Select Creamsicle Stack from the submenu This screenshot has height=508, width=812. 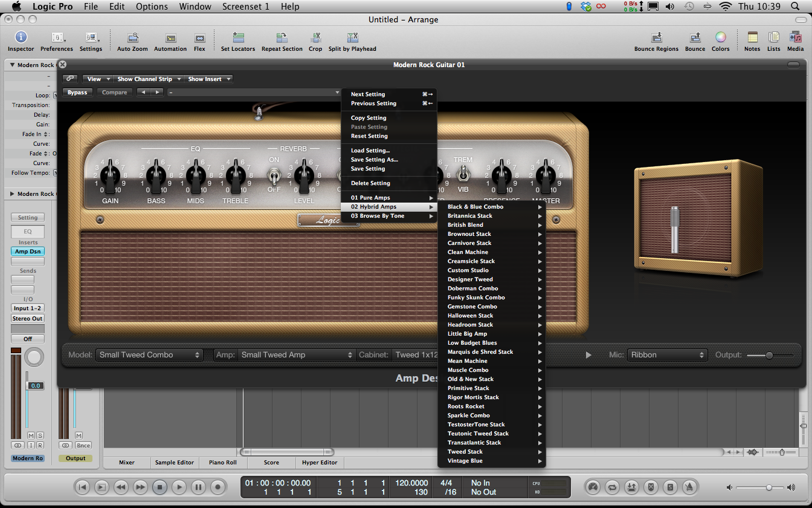click(x=471, y=261)
